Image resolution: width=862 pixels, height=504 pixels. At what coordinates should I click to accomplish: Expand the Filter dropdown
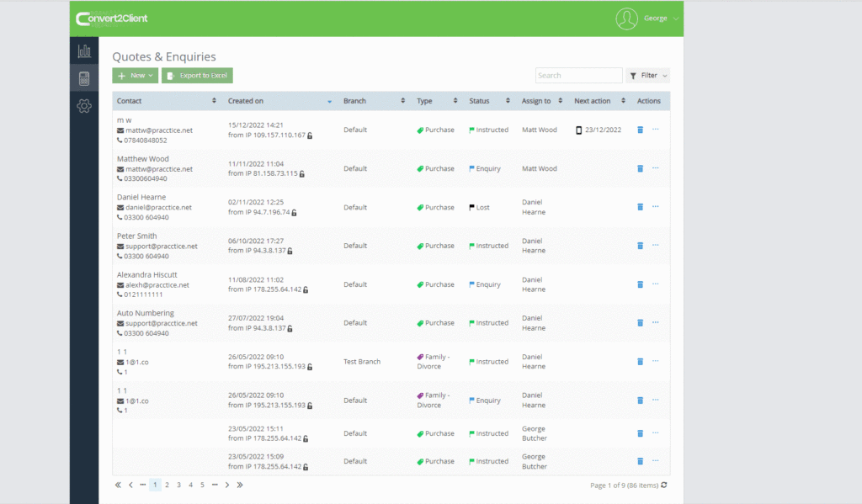click(648, 75)
